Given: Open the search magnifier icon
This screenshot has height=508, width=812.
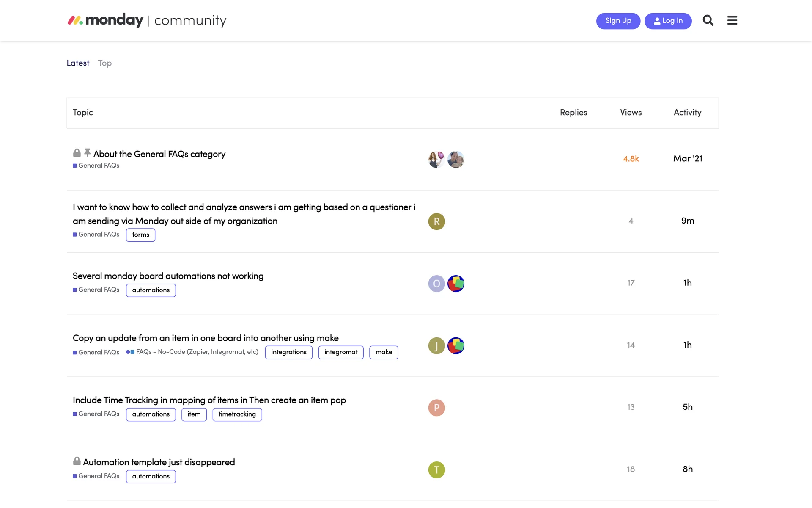Looking at the screenshot, I should (708, 20).
